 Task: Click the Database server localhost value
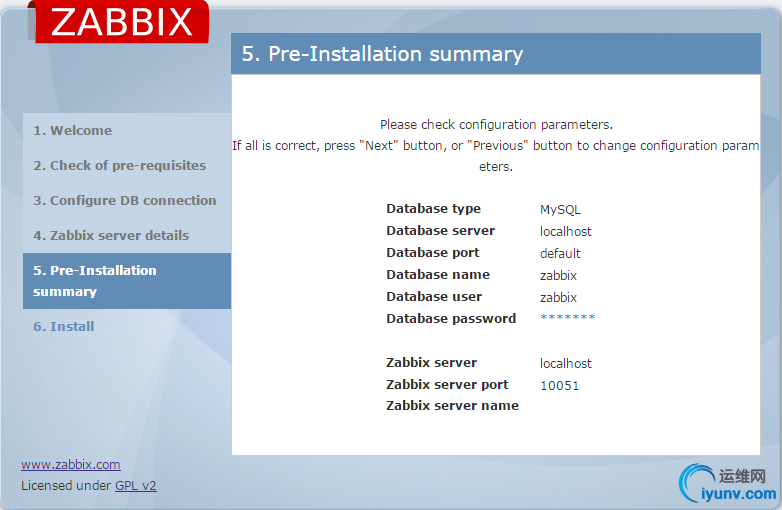click(x=566, y=232)
